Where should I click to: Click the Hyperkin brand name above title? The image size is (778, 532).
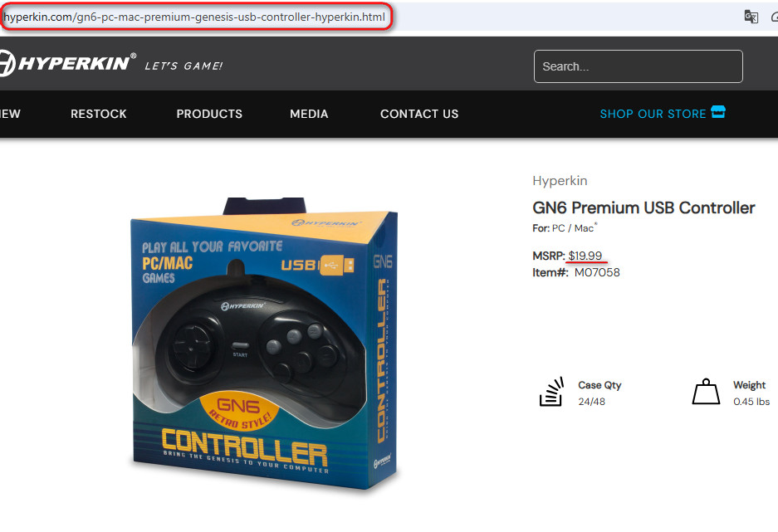click(560, 181)
